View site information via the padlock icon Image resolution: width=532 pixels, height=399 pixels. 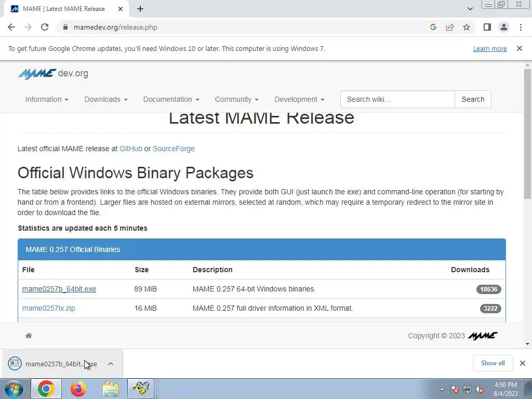pos(65,27)
